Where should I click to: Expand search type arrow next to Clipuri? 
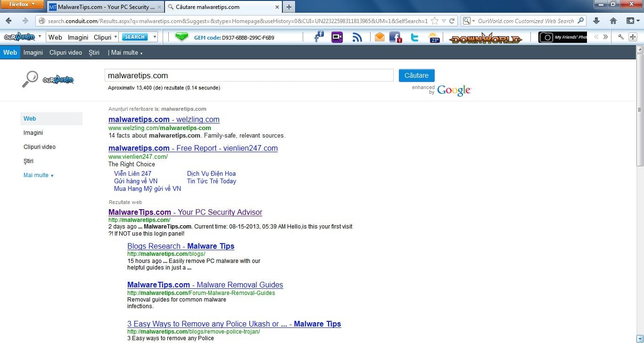pos(116,37)
